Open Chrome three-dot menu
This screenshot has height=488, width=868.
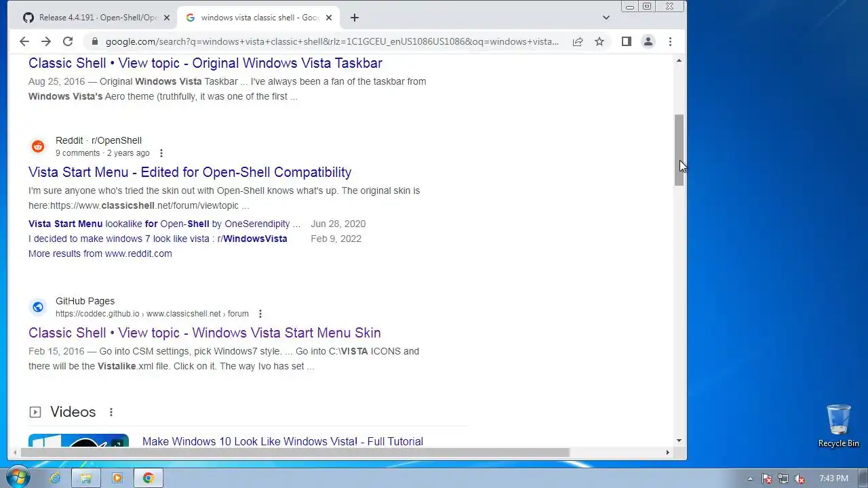point(670,41)
